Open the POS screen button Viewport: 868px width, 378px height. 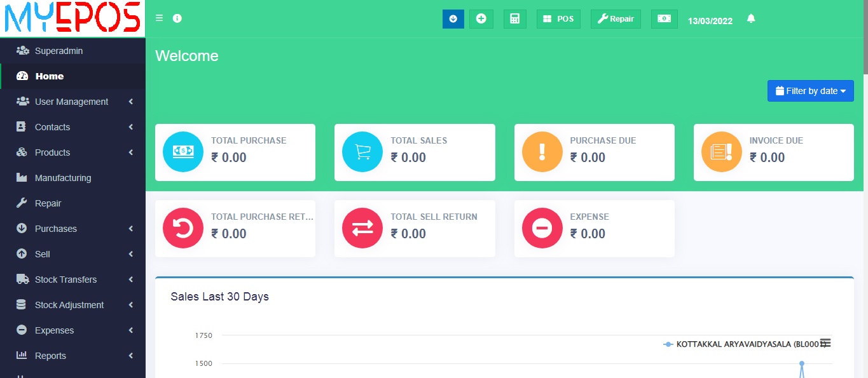click(x=558, y=19)
